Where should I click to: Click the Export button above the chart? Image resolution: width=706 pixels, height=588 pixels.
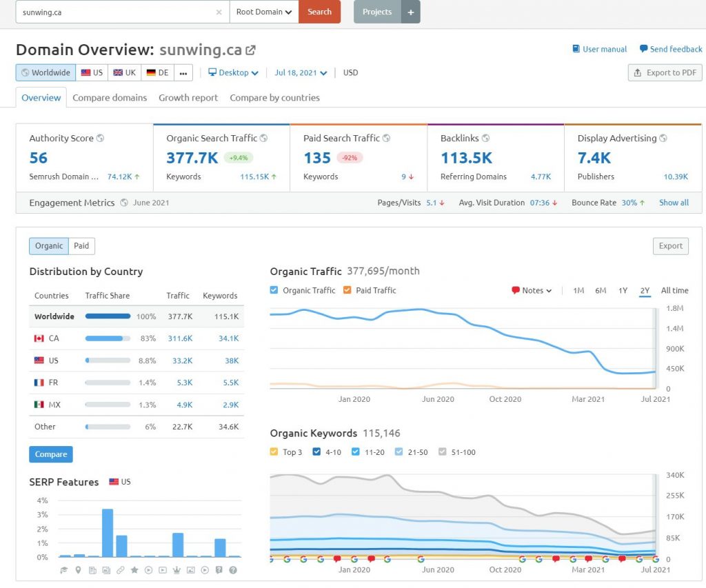coord(670,246)
